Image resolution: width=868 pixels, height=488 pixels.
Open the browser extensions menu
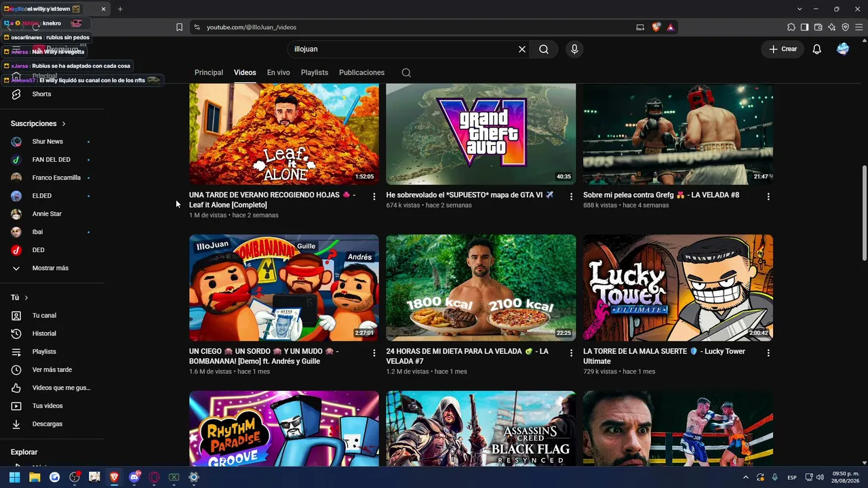coord(791,27)
